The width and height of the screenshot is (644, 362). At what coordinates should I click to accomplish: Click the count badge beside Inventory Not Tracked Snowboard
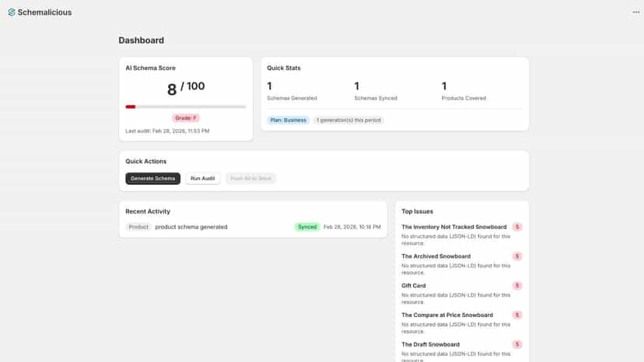click(x=517, y=227)
